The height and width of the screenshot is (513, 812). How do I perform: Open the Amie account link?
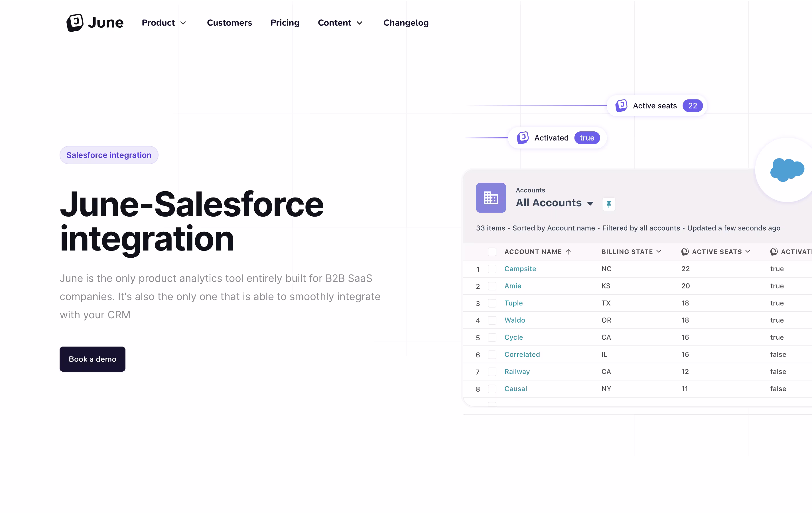point(513,286)
